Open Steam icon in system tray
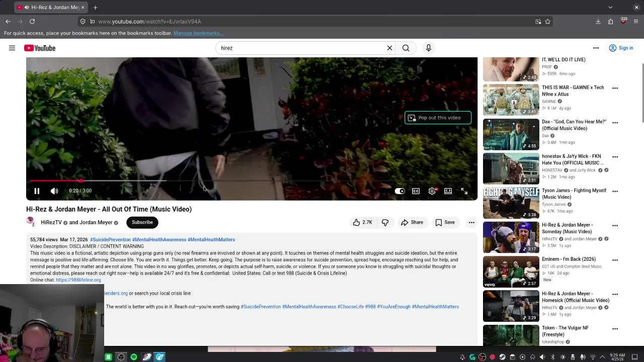644x362 pixels. (x=502, y=357)
